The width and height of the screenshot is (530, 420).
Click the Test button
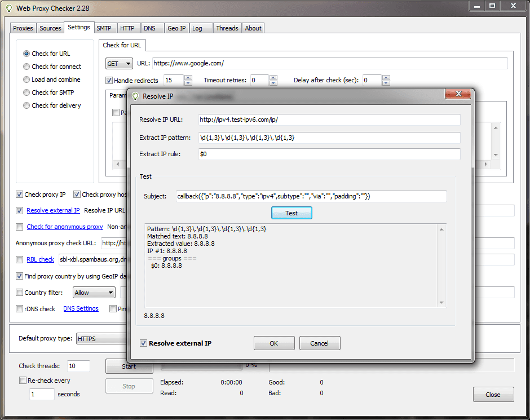(x=291, y=213)
